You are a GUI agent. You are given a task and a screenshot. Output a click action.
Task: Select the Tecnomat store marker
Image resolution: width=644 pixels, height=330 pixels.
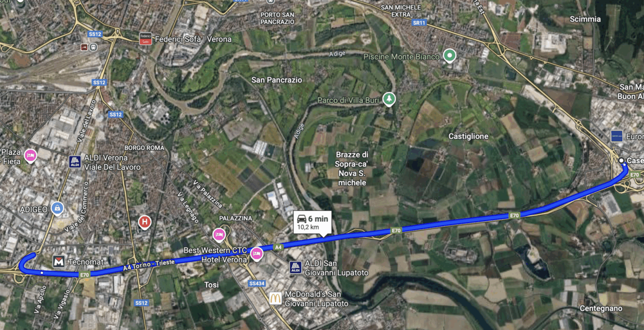click(59, 261)
